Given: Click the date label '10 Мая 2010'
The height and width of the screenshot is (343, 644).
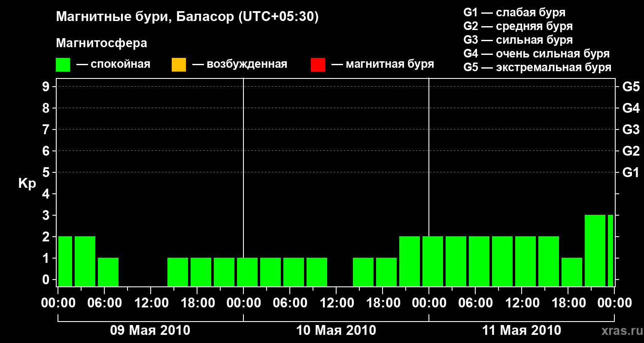Looking at the screenshot, I should click(336, 330).
